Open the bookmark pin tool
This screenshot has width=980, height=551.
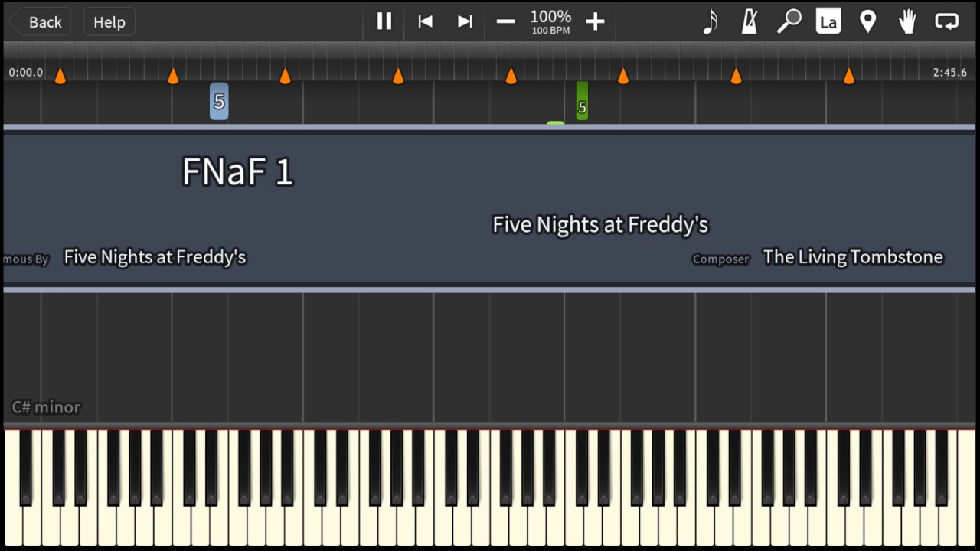point(867,21)
